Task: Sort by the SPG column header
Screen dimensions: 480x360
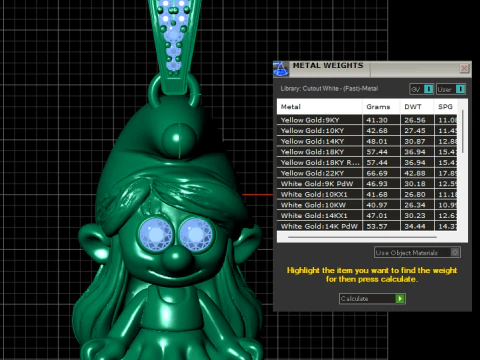Action: 446,107
